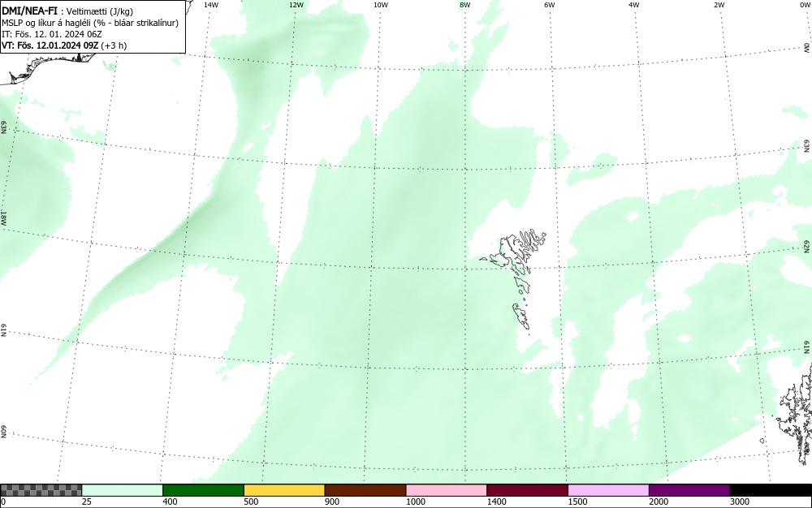Select the "10W" longitude label

(x=381, y=5)
